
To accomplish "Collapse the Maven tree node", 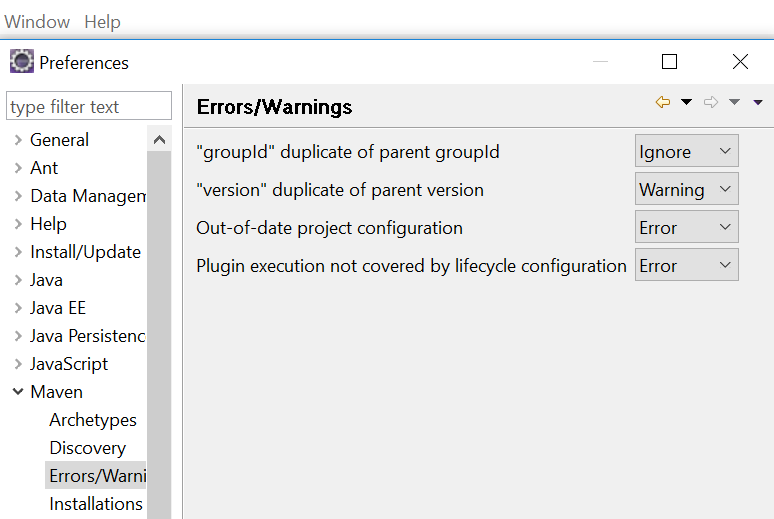I will 18,392.
